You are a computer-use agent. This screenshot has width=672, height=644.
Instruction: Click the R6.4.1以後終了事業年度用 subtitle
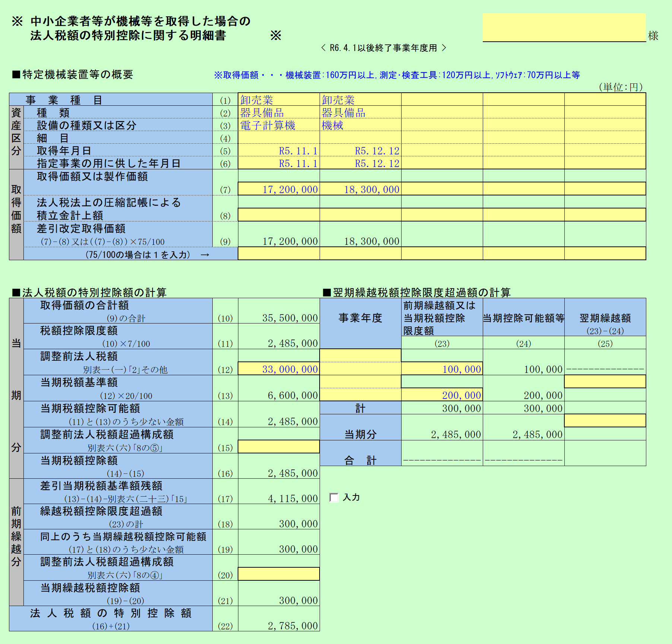[383, 48]
